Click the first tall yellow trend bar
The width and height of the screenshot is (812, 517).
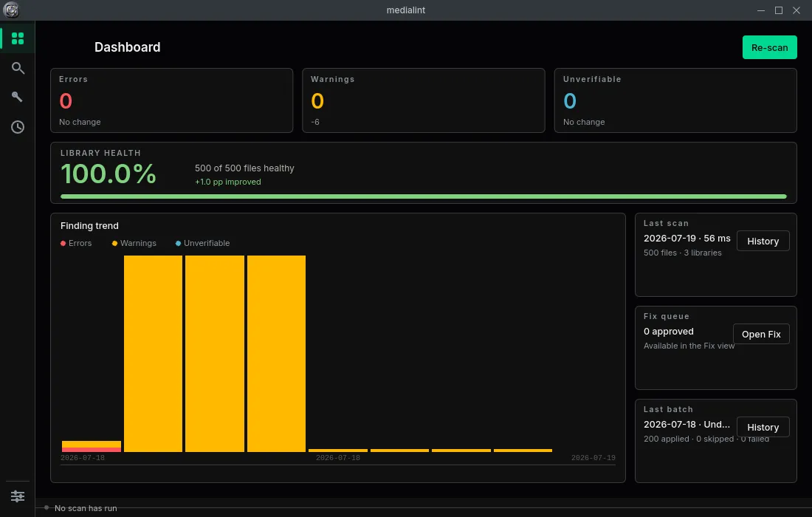[x=154, y=354]
